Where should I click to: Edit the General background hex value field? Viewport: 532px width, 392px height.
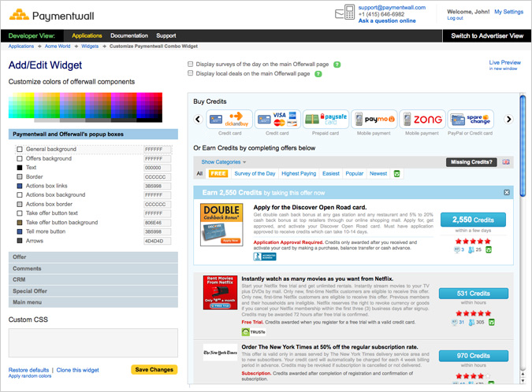(157, 150)
